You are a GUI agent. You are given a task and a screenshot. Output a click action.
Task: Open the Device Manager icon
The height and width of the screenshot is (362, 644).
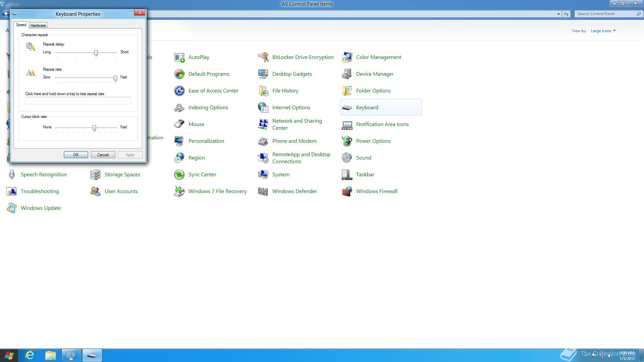pos(347,74)
